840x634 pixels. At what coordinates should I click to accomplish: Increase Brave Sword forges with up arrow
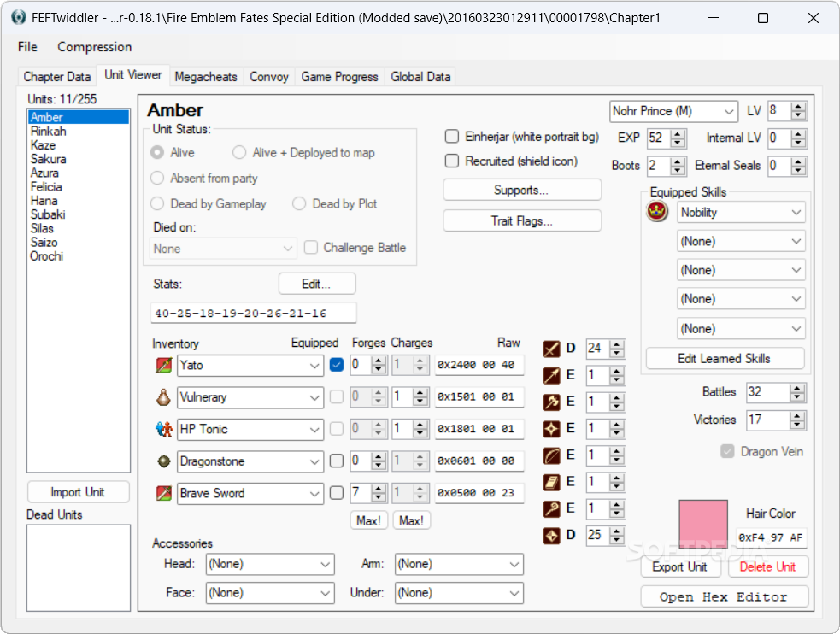[379, 489]
